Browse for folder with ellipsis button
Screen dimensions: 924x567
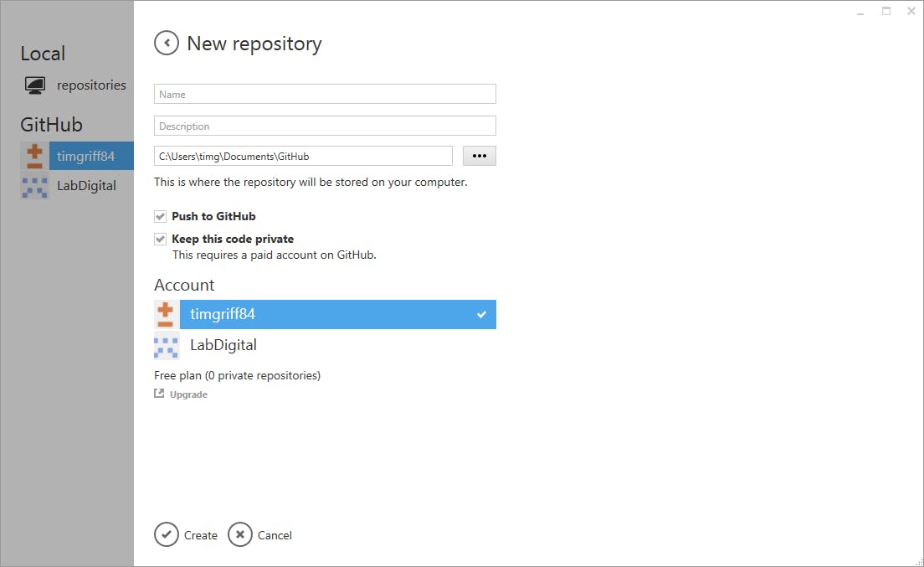[479, 156]
